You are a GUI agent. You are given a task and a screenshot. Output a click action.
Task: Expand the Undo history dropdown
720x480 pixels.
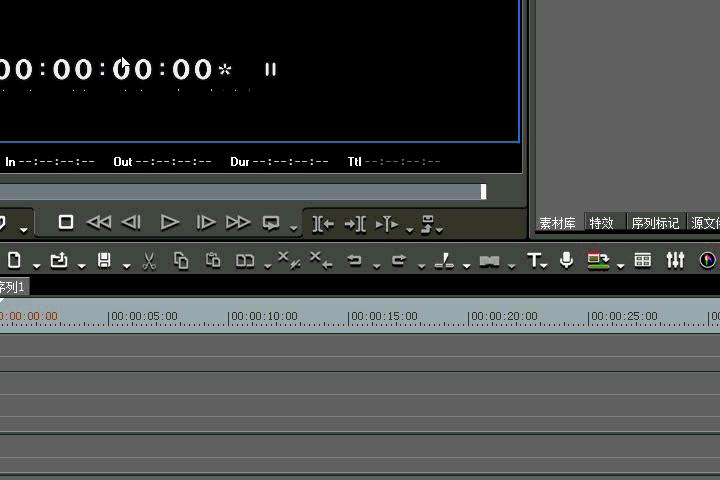pos(376,265)
